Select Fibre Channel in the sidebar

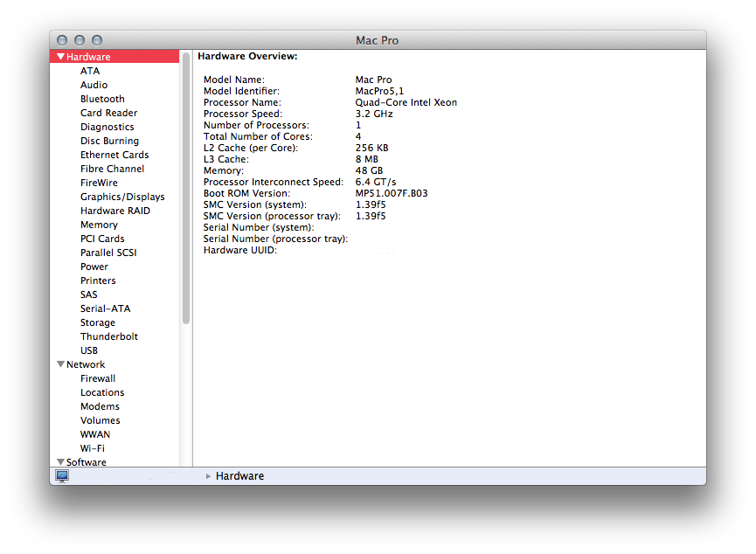(113, 169)
